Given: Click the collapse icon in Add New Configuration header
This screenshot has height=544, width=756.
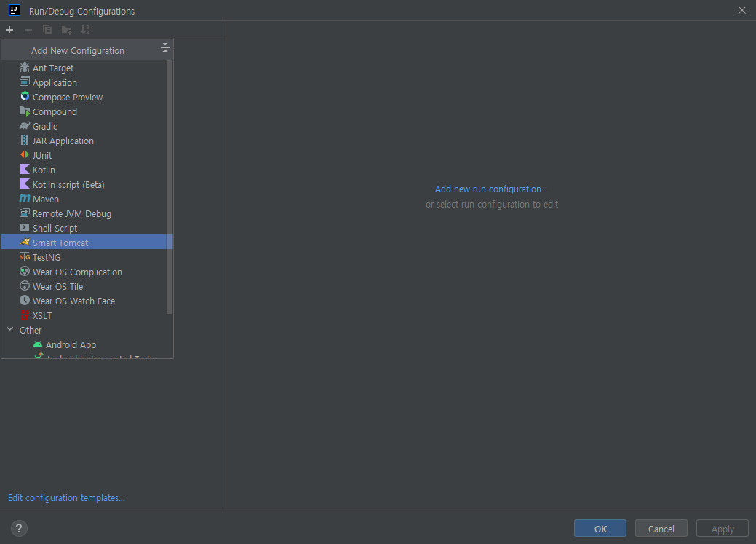Looking at the screenshot, I should tap(165, 47).
